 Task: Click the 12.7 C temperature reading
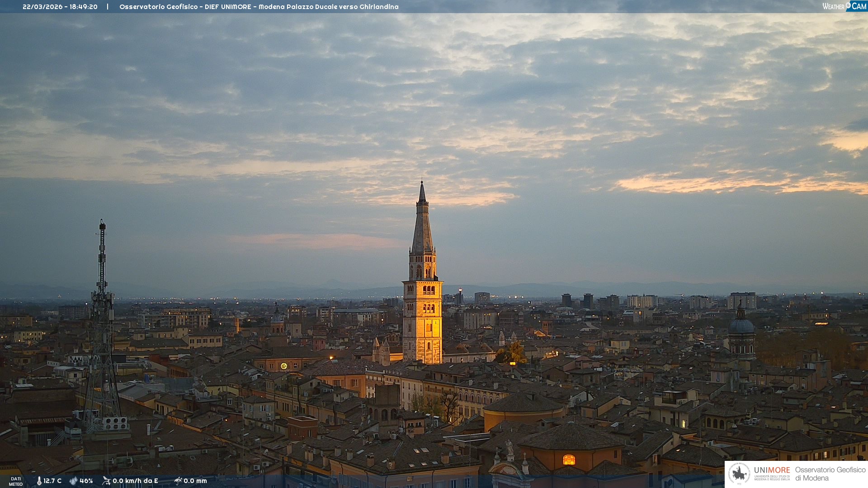52,481
